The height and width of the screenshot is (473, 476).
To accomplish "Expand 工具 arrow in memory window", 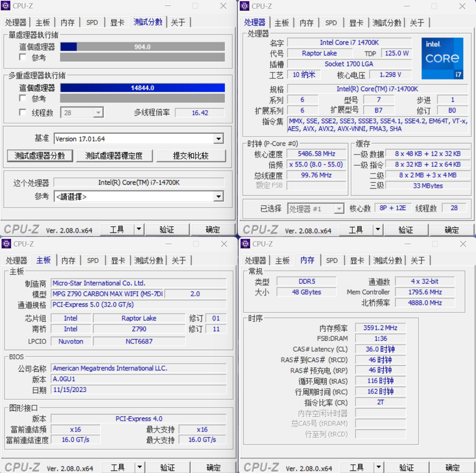I will point(379,467).
